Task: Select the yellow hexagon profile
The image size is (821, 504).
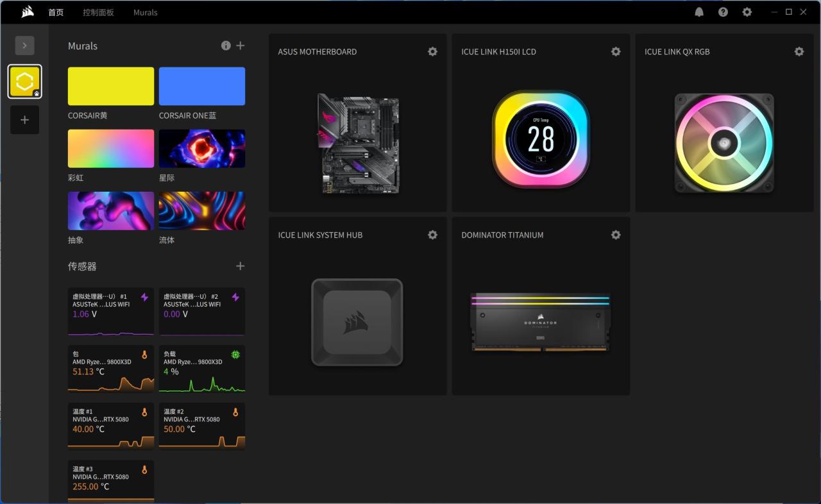Action: pyautogui.click(x=24, y=81)
